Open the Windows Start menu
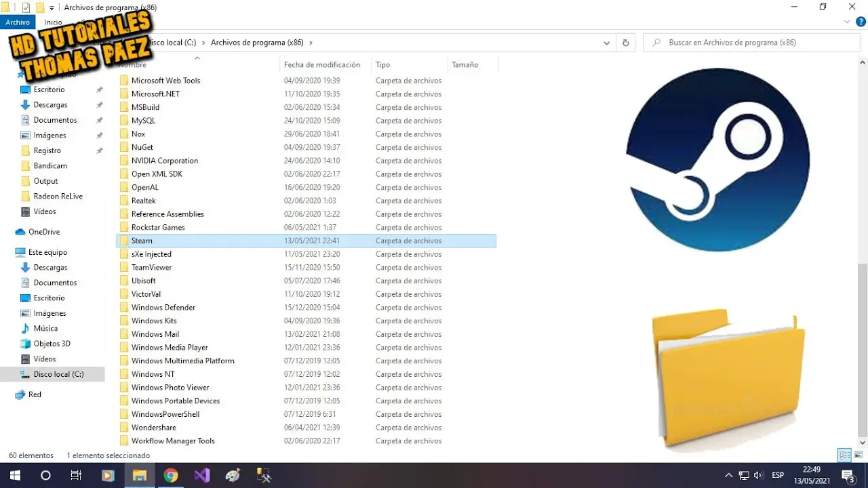 pyautogui.click(x=15, y=475)
